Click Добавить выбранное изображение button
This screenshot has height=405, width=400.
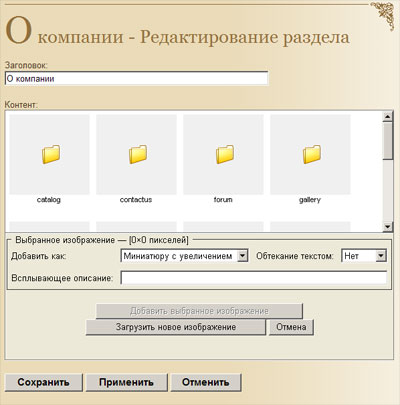point(199,311)
